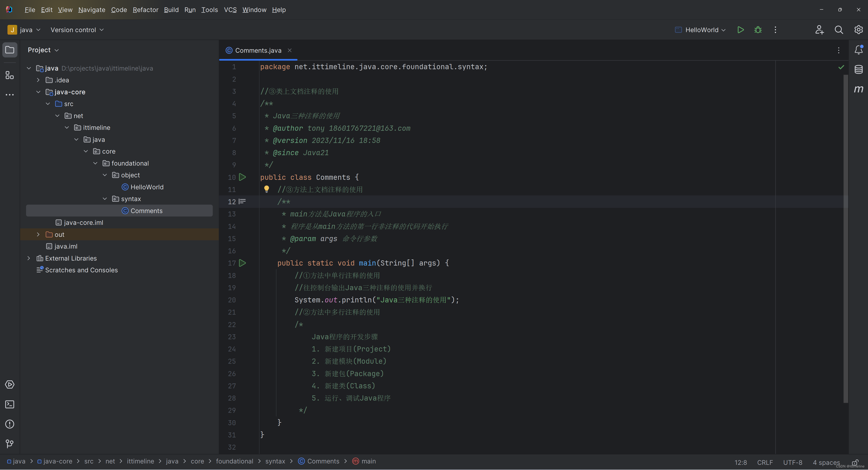868x470 pixels.
Task: Click the Run HelloWorld play button
Action: (740, 30)
